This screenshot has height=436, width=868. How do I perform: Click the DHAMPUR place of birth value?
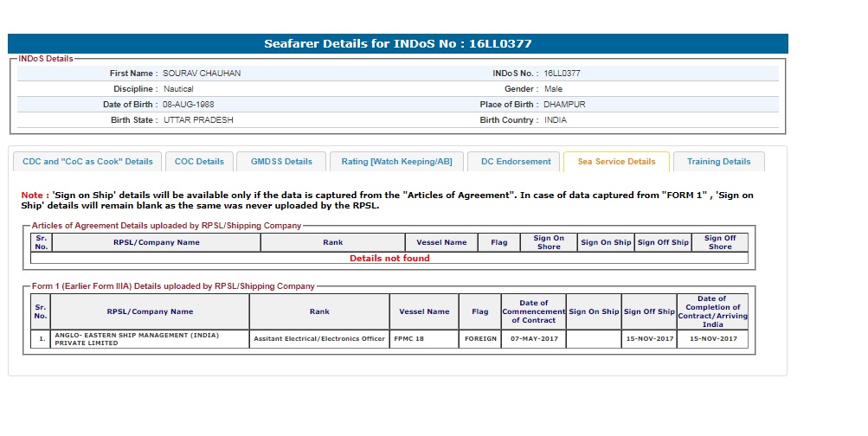coord(564,105)
